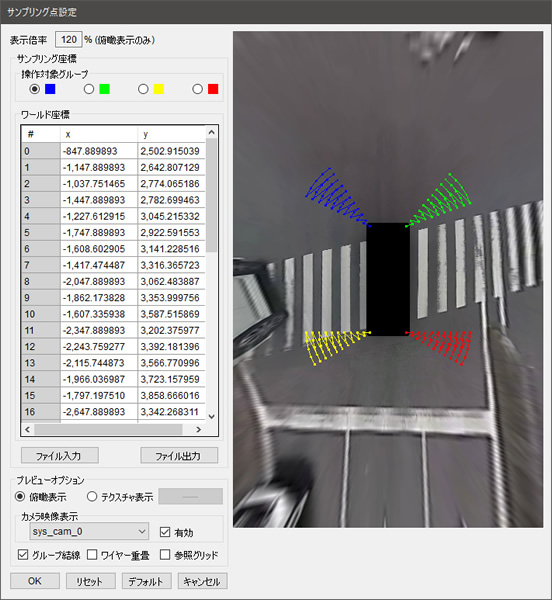Select row 7 in the world coordinates table
The width and height of the screenshot is (552, 600).
(x=114, y=265)
